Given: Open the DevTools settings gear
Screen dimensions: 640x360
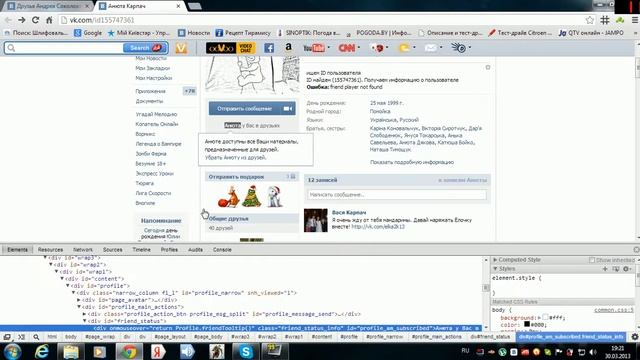Looking at the screenshot, I should point(635,337).
